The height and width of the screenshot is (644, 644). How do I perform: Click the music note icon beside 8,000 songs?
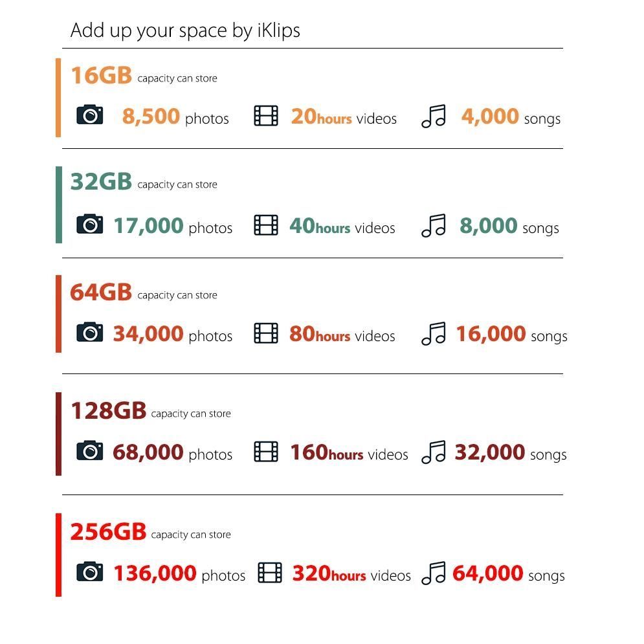pos(434,226)
